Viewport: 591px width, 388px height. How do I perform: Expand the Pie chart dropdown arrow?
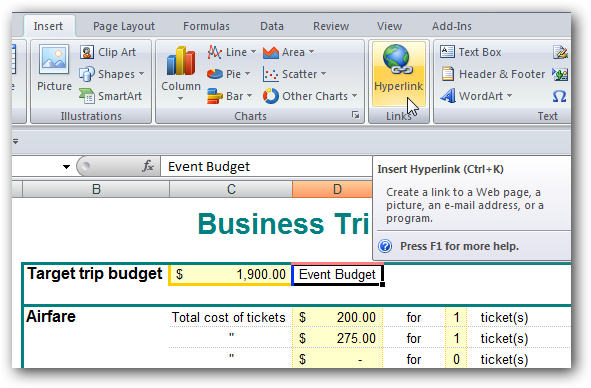248,74
